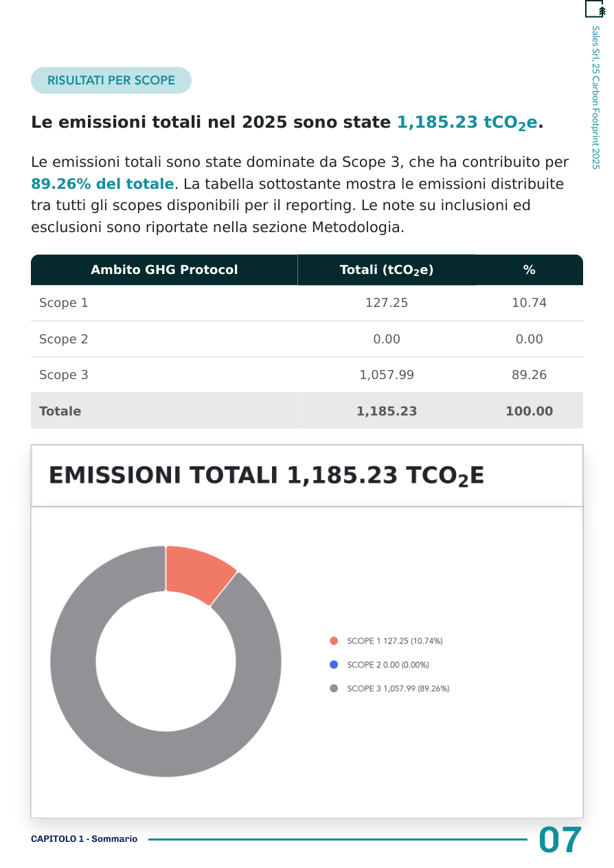Click the 100.00 total percentage cell
Image resolution: width=614 pixels, height=868 pixels.
pyautogui.click(x=530, y=411)
